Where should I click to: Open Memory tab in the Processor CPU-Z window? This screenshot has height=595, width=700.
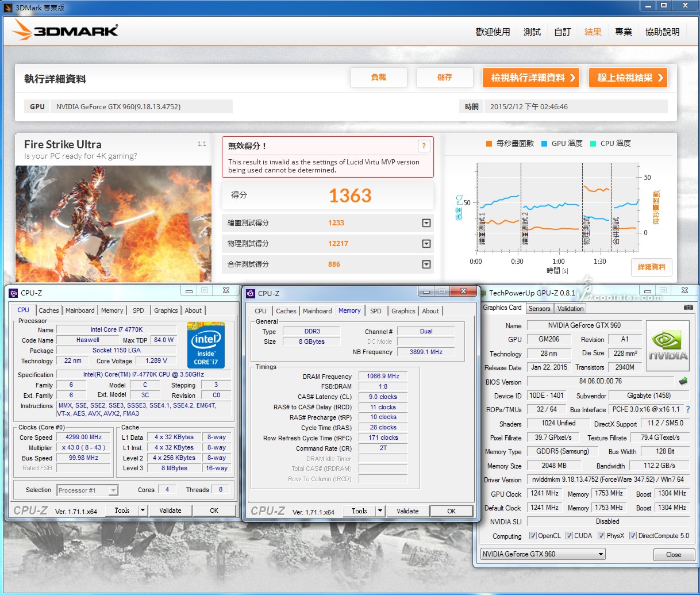coord(112,310)
